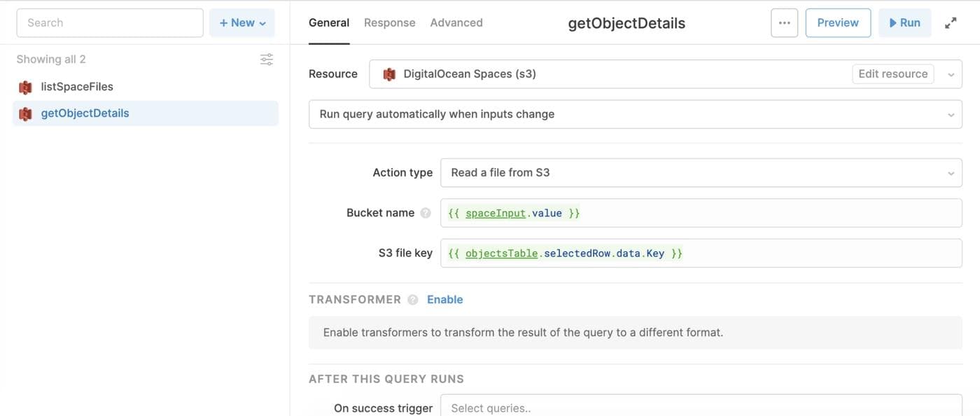Viewport: 980px width, 416px height.
Task: Click the Enable transformer link
Action: (445, 300)
